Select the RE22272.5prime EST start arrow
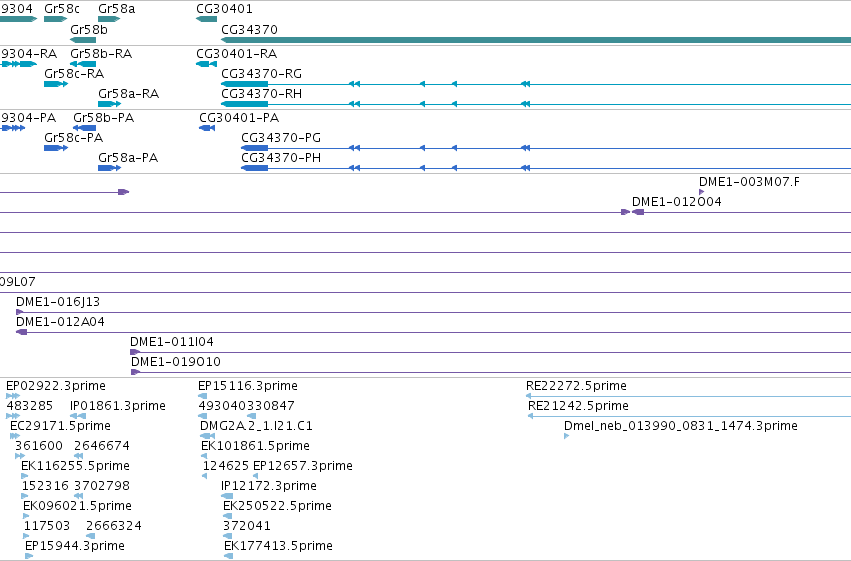The height and width of the screenshot is (561, 851). 529,396
